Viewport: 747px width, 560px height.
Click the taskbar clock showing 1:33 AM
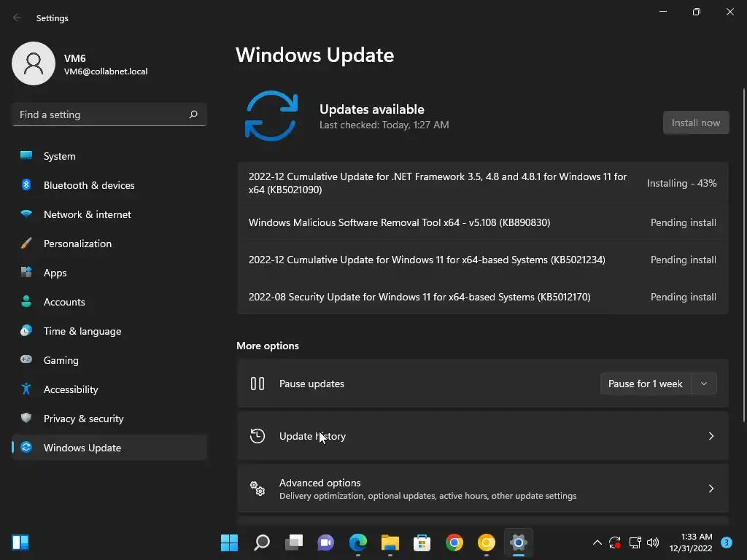point(690,542)
